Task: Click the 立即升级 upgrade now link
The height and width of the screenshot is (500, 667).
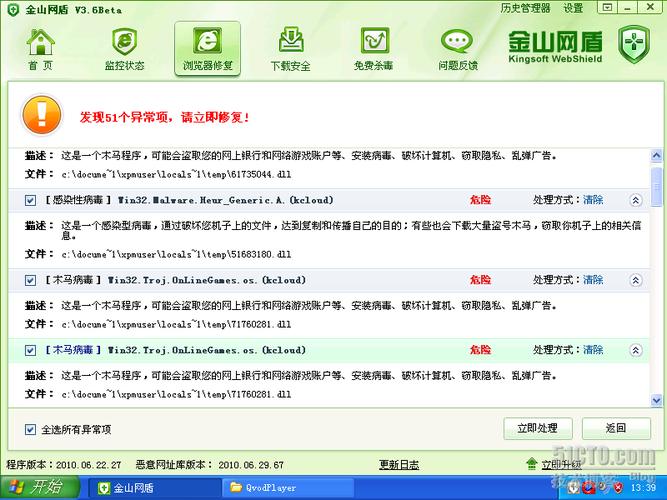Action: click(562, 465)
